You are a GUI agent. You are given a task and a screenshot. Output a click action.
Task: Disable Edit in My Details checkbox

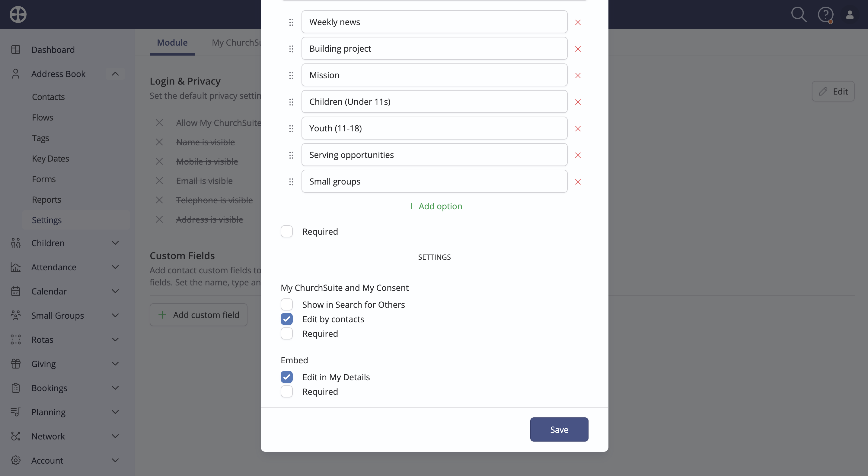click(286, 377)
